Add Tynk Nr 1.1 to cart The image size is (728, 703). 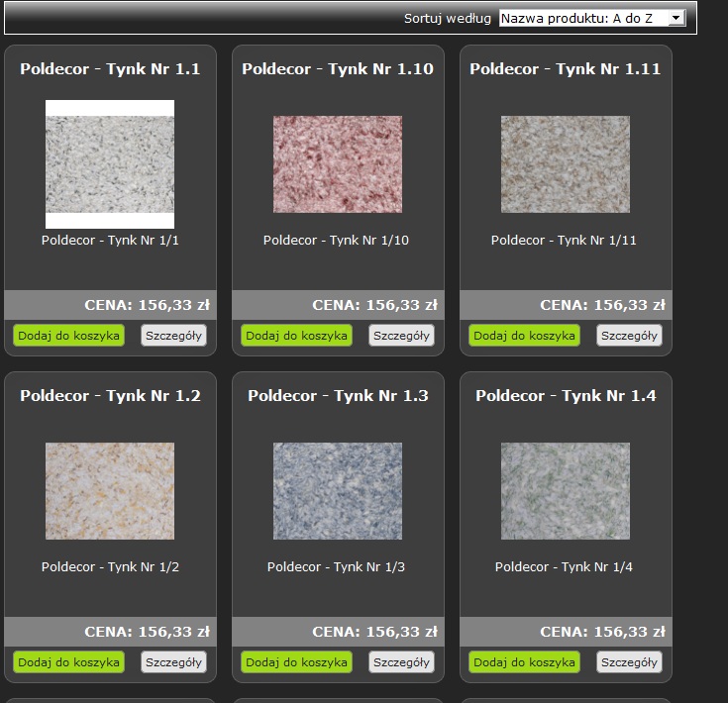(68, 336)
